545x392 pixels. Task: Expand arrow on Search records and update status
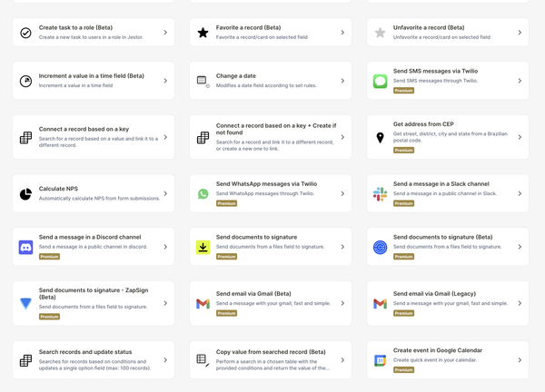[165, 359]
